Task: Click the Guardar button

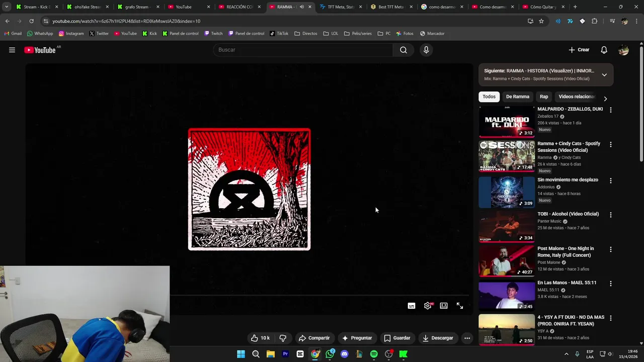Action: 397,338
